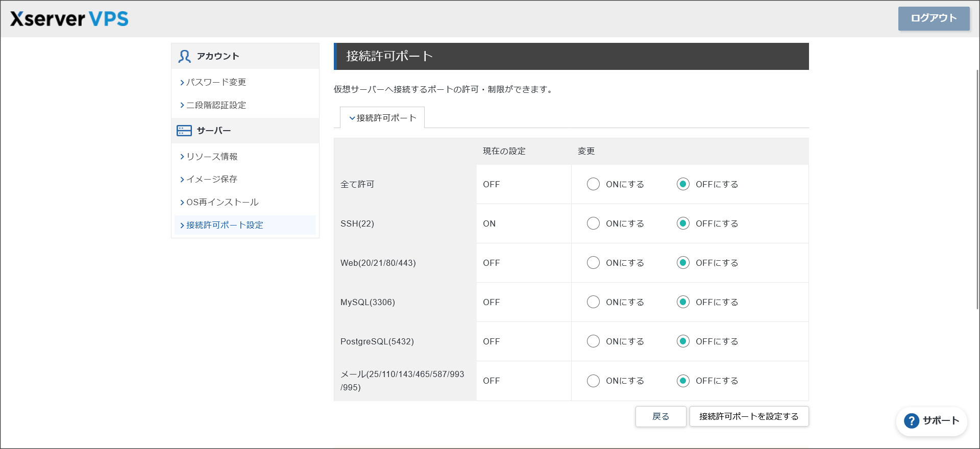Viewport: 980px width, 449px height.
Task: Click the アカウント user icon
Action: click(184, 56)
